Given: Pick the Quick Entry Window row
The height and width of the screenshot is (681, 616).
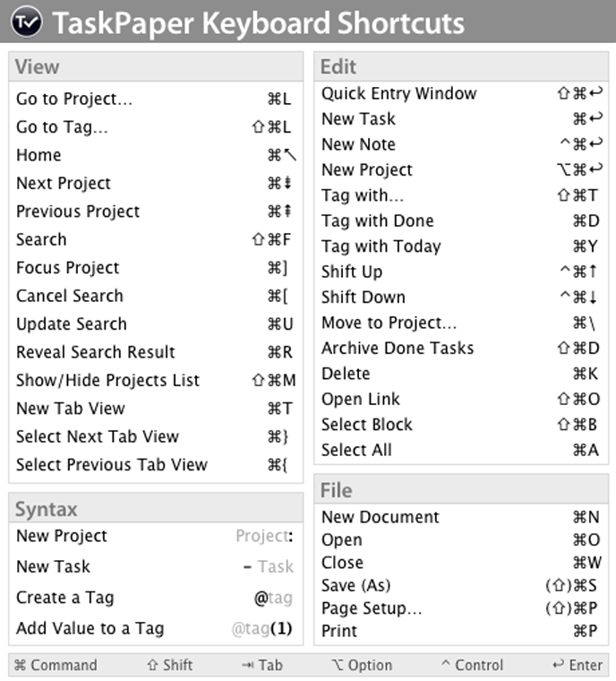Looking at the screenshot, I should point(399,93).
